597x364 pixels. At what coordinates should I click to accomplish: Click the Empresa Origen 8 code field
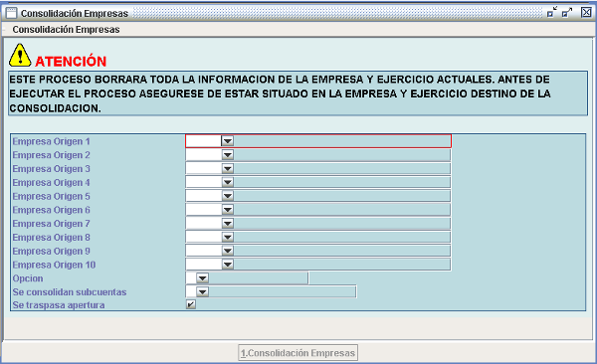click(x=204, y=238)
